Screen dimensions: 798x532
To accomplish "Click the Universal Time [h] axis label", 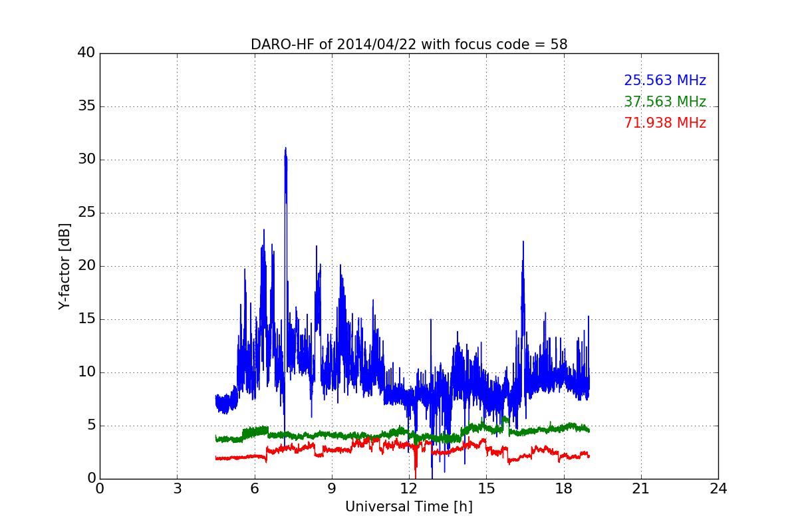I will (409, 507).
